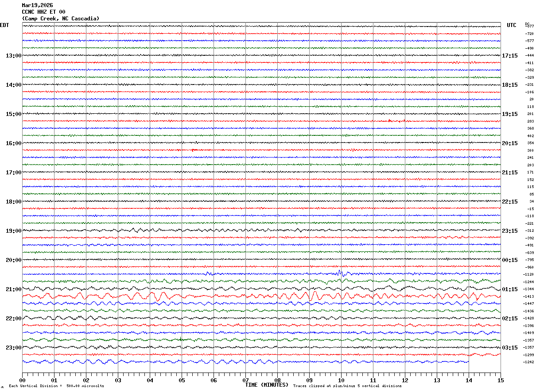Select DC offset value -795
This screenshot has width=536, height=392.
point(529,260)
